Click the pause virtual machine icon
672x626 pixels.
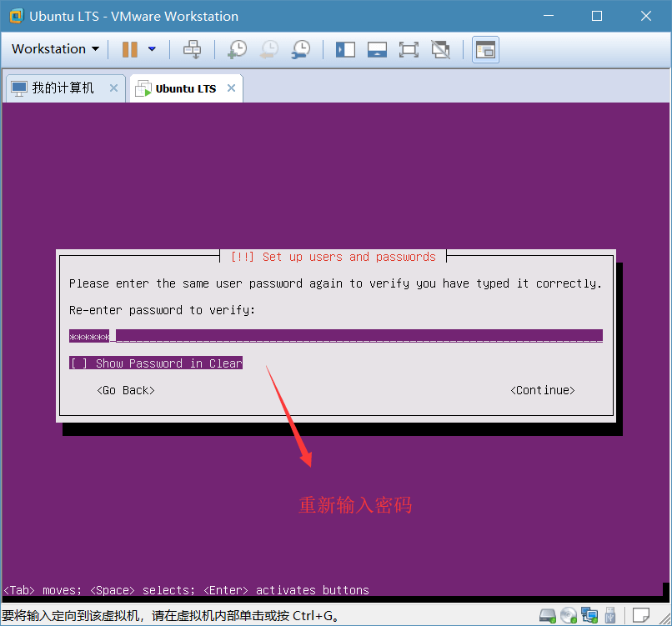tap(129, 49)
